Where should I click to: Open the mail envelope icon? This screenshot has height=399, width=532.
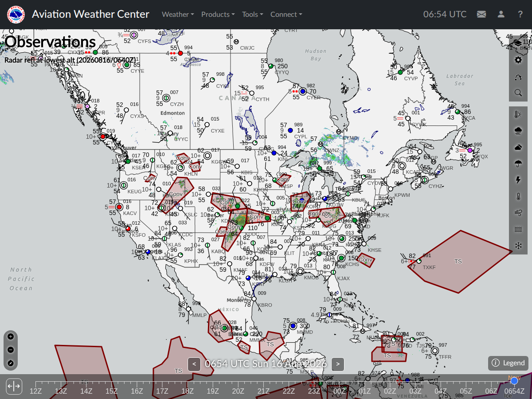coord(481,14)
